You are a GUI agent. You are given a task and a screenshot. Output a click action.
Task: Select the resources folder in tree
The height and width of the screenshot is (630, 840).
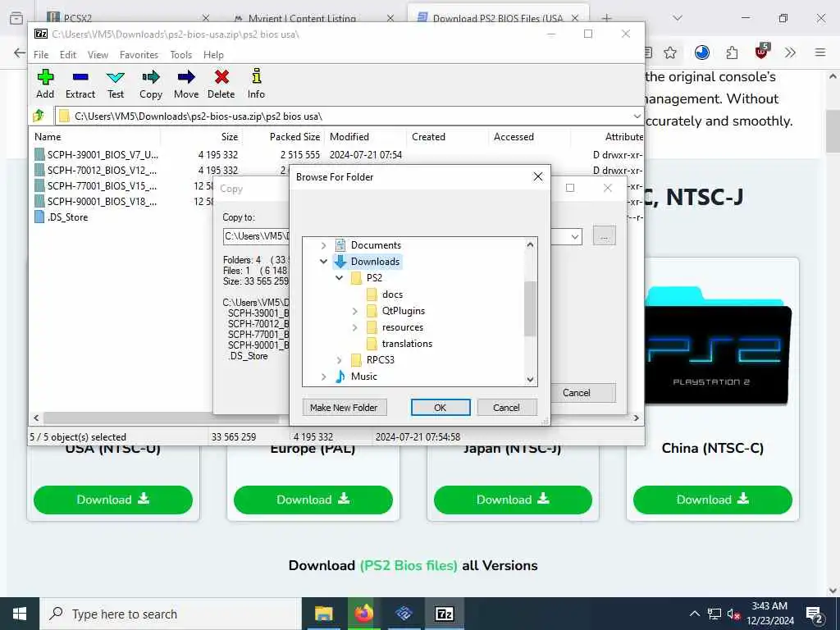pos(402,327)
